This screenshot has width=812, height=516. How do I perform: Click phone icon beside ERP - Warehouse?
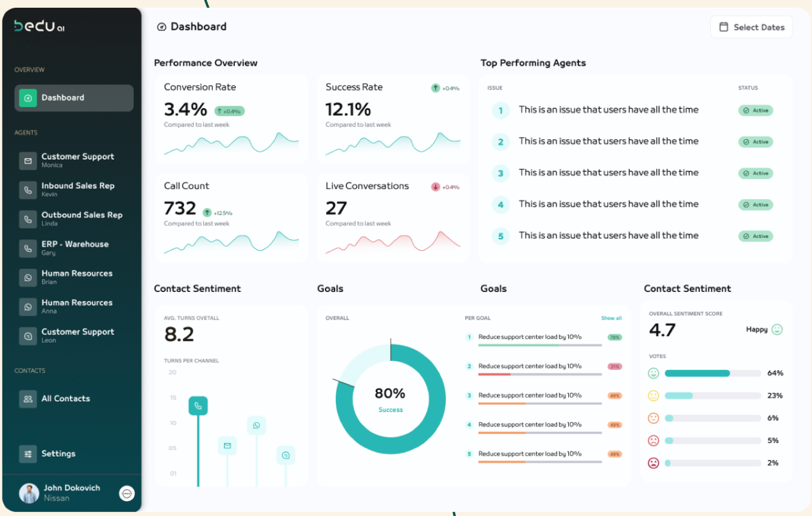point(27,248)
